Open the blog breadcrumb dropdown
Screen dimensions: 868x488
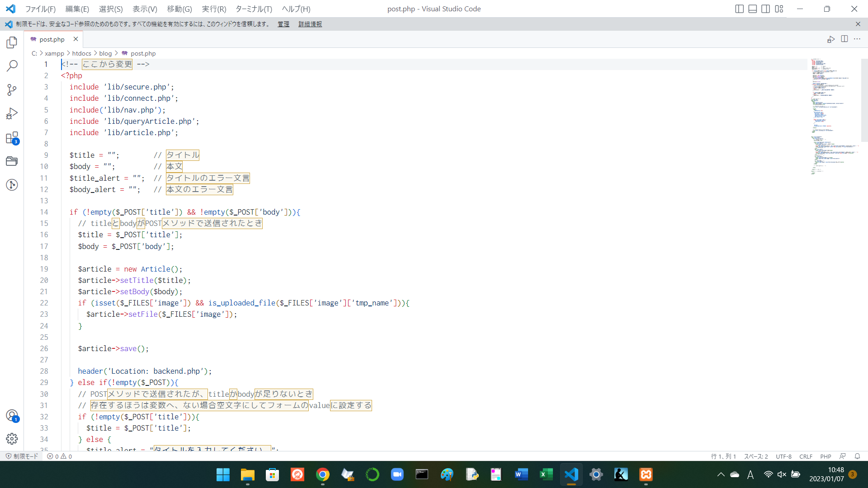click(x=105, y=53)
